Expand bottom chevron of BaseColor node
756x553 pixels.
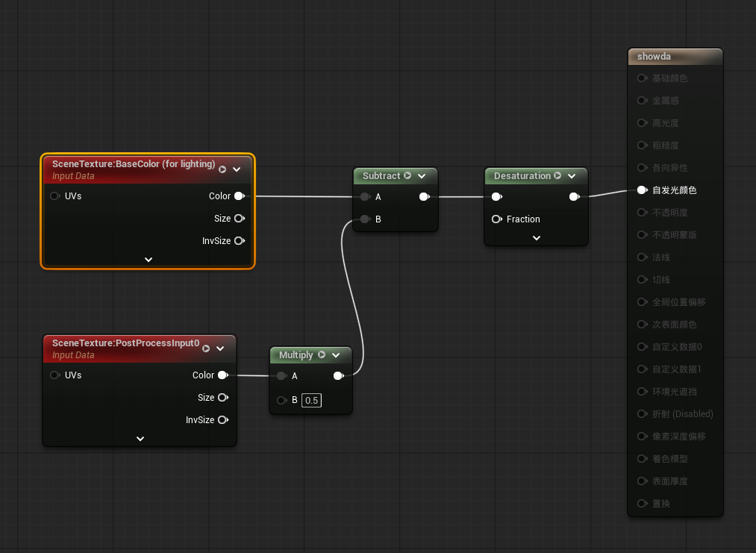pyautogui.click(x=149, y=260)
